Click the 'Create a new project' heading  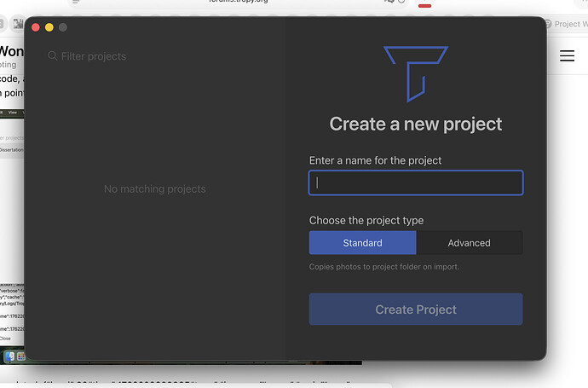[416, 125]
